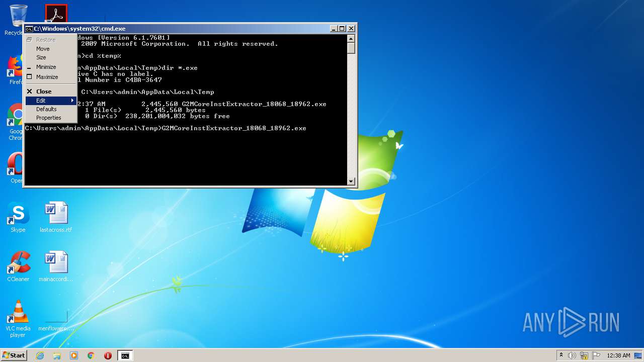This screenshot has height=362, width=644.
Task: Click the console scrollbar up arrow
Action: tap(351, 39)
